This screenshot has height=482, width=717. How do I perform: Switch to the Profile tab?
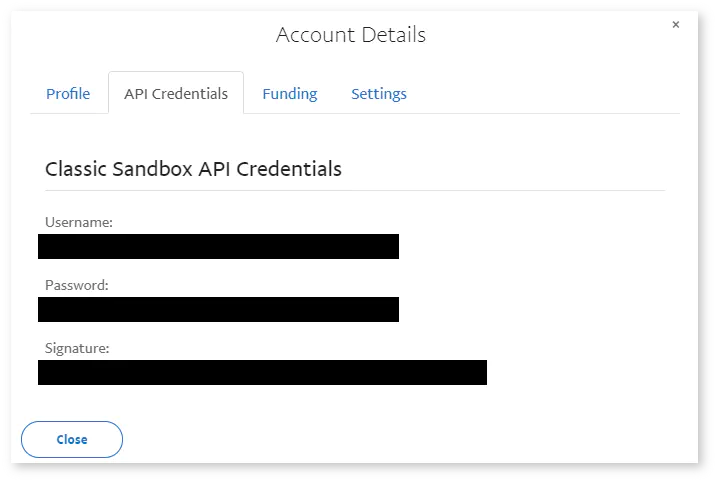tap(68, 94)
